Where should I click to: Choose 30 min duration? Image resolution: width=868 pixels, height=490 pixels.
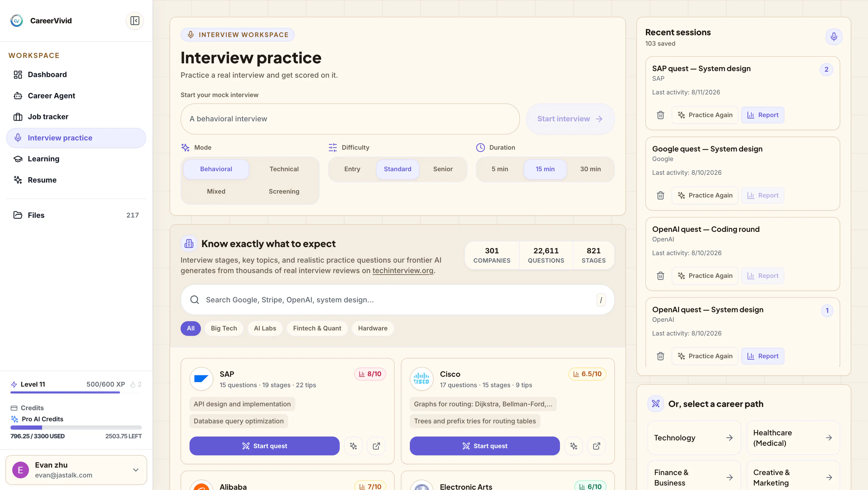(590, 169)
